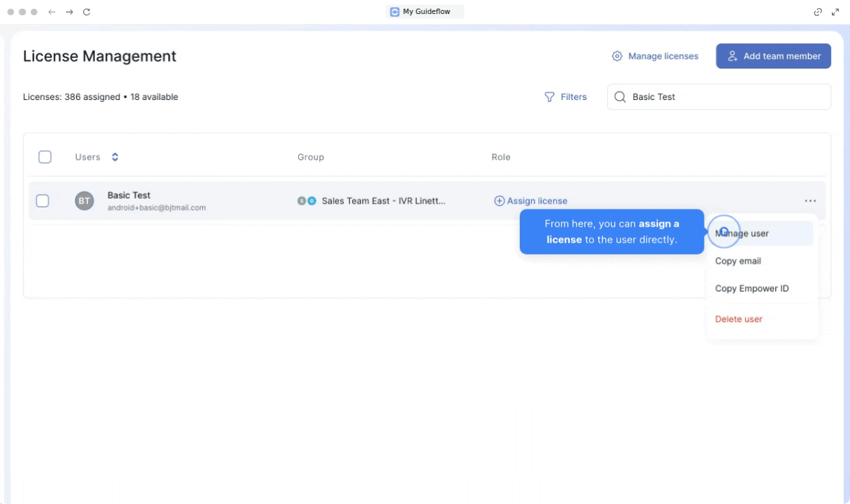
Task: Select Copy Empower ID option
Action: point(752,289)
